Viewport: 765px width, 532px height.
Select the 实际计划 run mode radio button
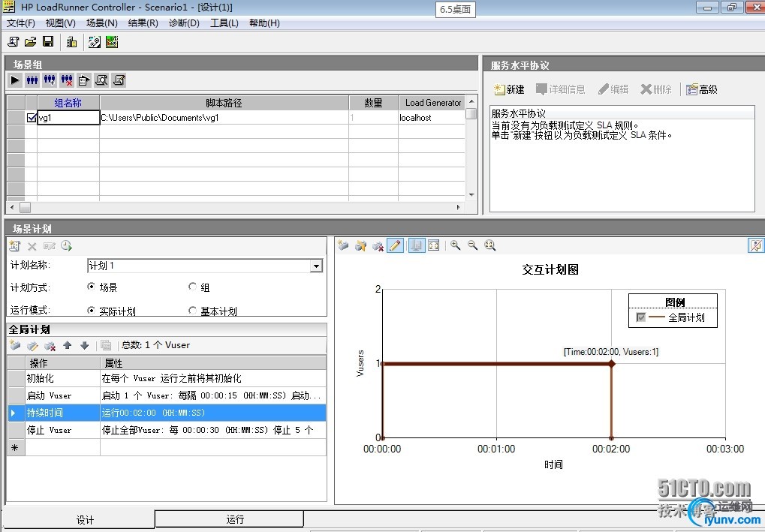pyautogui.click(x=91, y=310)
